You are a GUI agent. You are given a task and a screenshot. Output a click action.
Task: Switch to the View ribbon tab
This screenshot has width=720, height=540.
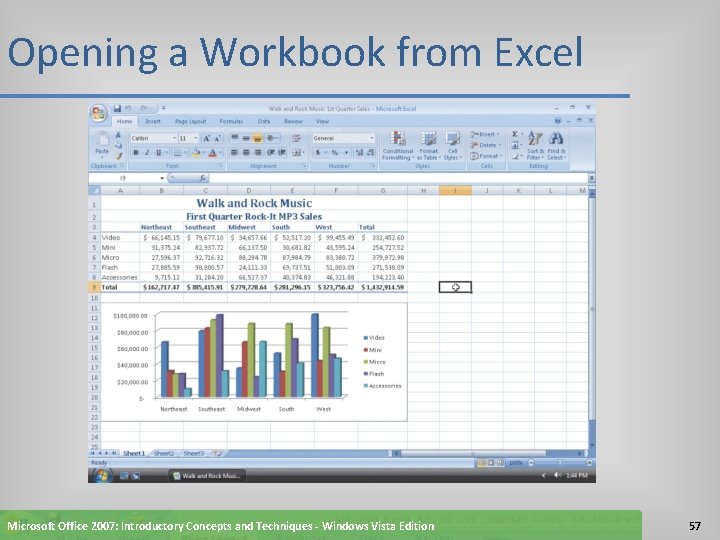click(x=322, y=121)
